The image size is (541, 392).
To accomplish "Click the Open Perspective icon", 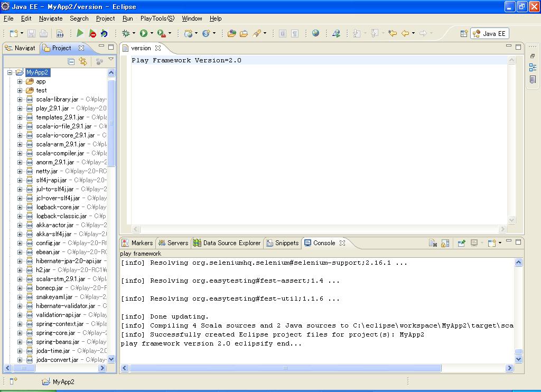I will (464, 33).
